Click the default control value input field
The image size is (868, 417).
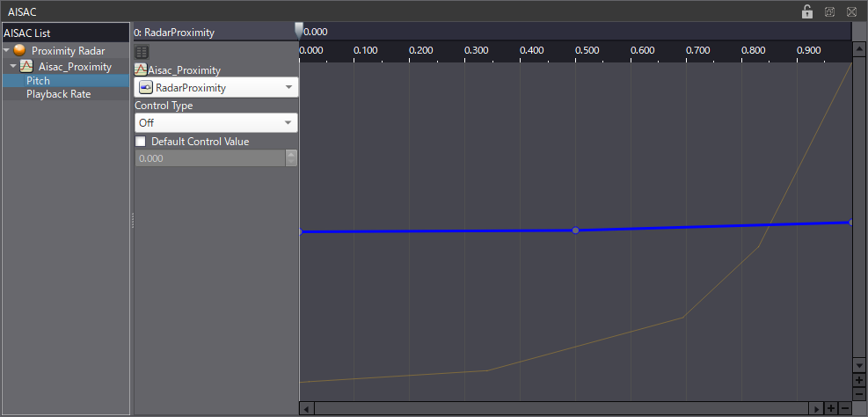click(x=210, y=158)
